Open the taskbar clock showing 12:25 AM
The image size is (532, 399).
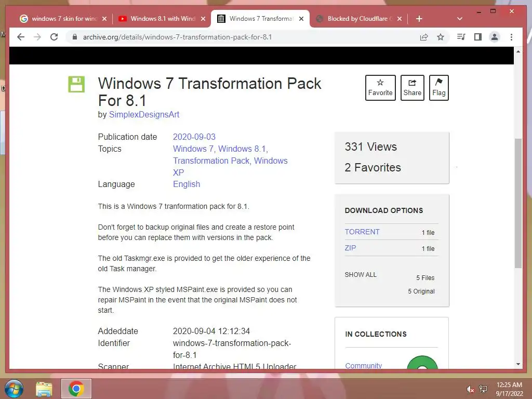pyautogui.click(x=509, y=389)
